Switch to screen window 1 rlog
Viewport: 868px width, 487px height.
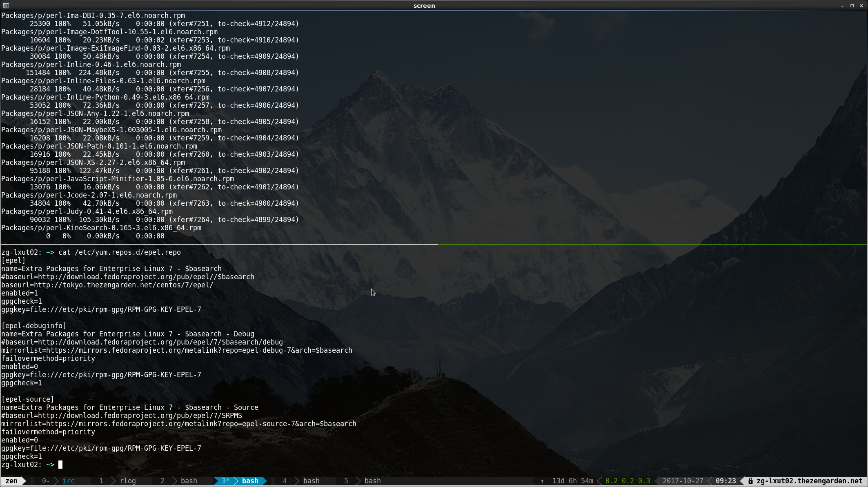tap(118, 481)
